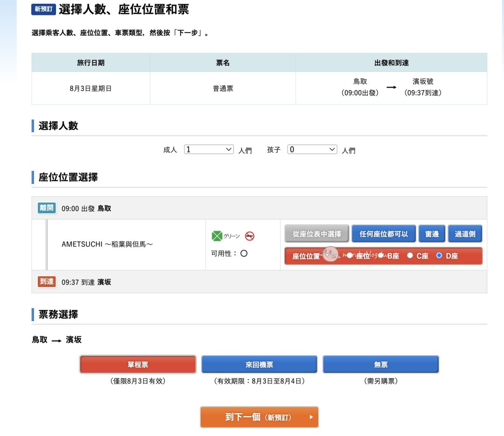The width and height of the screenshot is (504, 436).
Task: Click the 新預訂 badge in page title
Action: click(44, 9)
